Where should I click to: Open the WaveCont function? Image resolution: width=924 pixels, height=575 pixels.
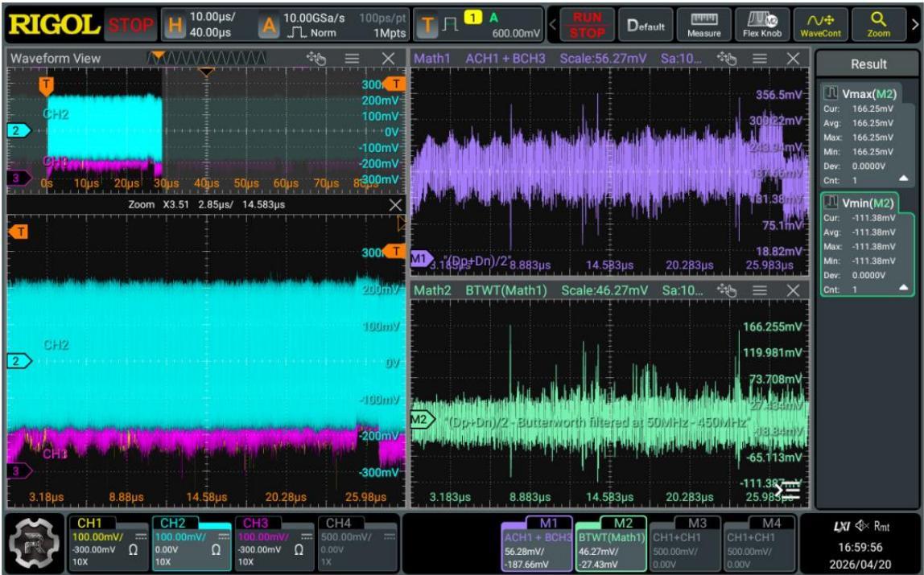820,25
